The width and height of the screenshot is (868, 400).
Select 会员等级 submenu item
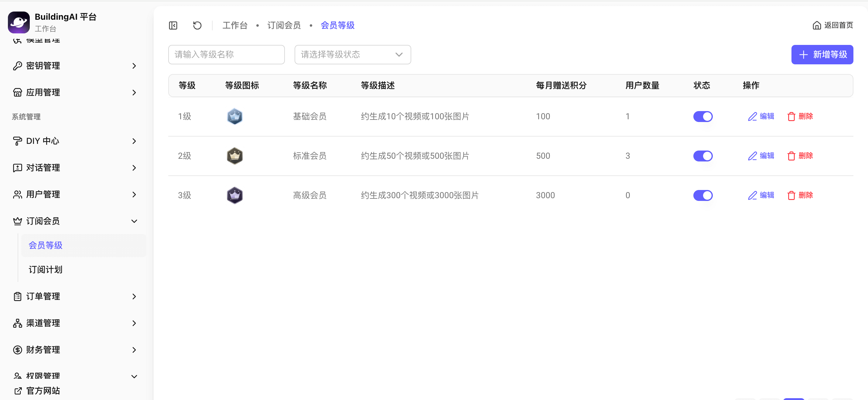tap(46, 245)
